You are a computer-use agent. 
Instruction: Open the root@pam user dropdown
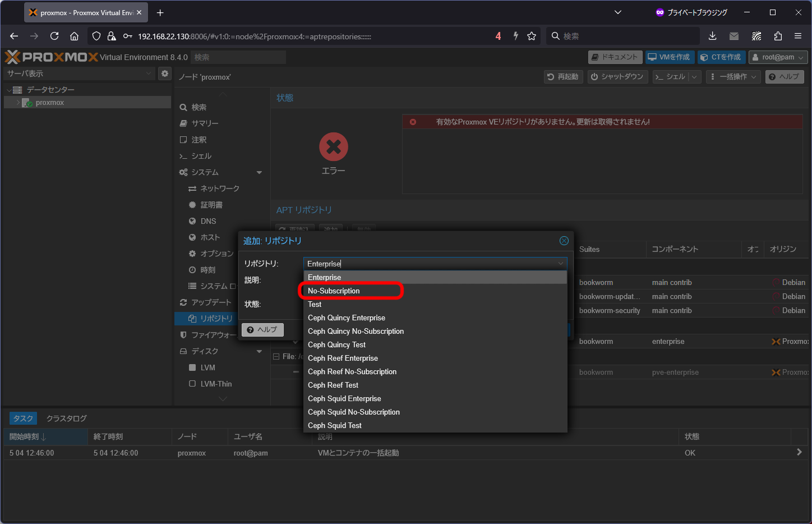pyautogui.click(x=778, y=57)
